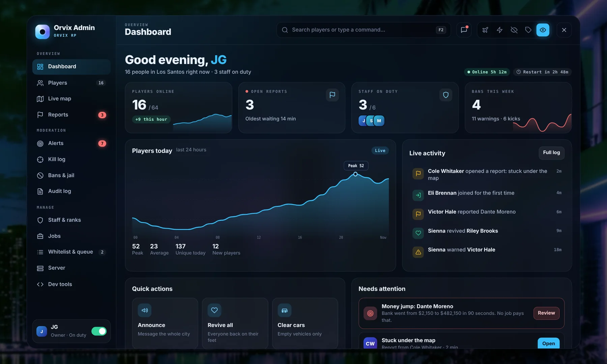607x364 pixels.
Task: Open Alerts in the sidebar
Action: [71, 143]
